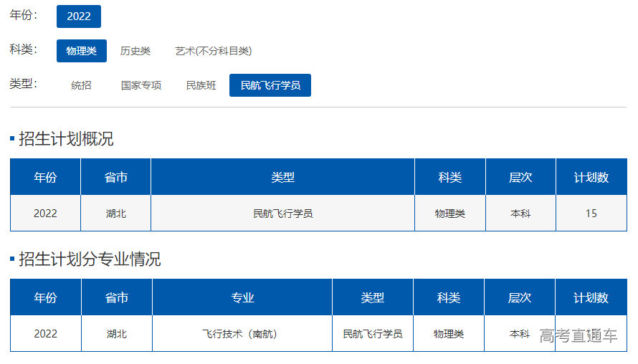Viewport: 638px width, 364px height.
Task: Click 计划数 header in the 招生计划概况 table
Action: coord(591,178)
